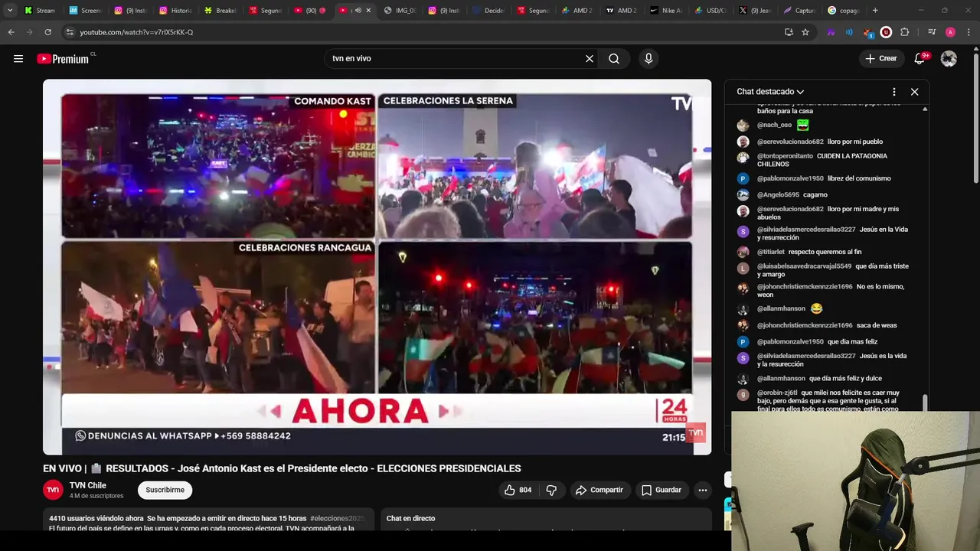Click the video title text

coord(282,468)
